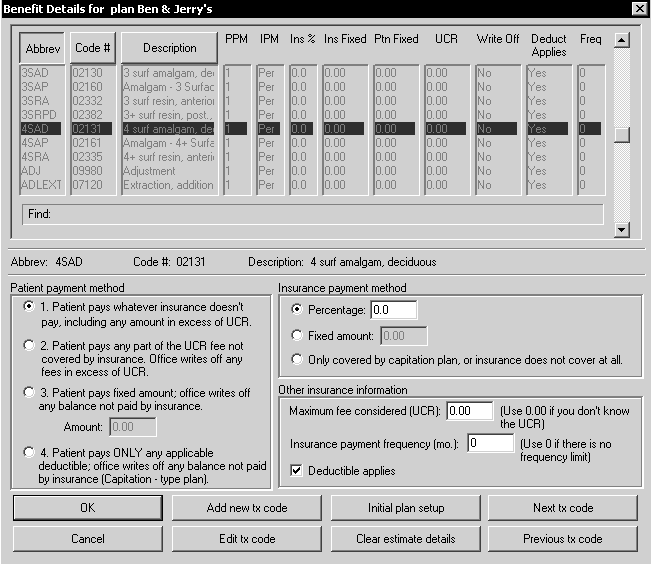Click Insurance payment frequency field

point(491,443)
